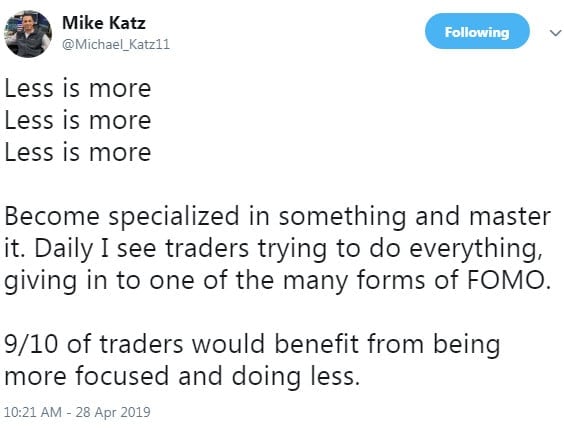Expand the tweet options chevron
The width and height of the screenshot is (564, 429).
point(556,33)
